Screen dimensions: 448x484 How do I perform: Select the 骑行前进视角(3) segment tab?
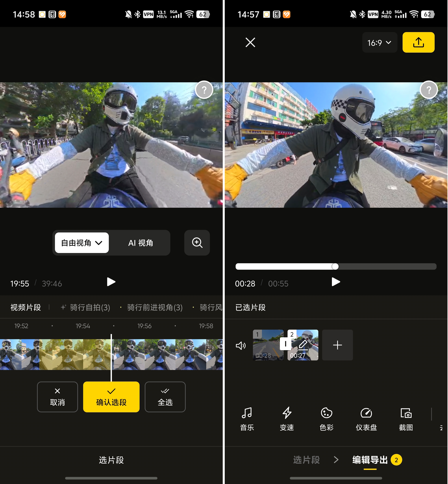155,307
